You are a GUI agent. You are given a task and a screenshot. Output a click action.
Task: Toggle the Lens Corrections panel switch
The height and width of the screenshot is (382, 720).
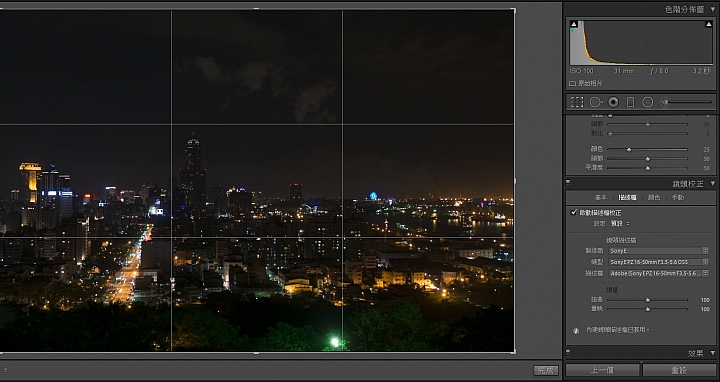point(568,183)
